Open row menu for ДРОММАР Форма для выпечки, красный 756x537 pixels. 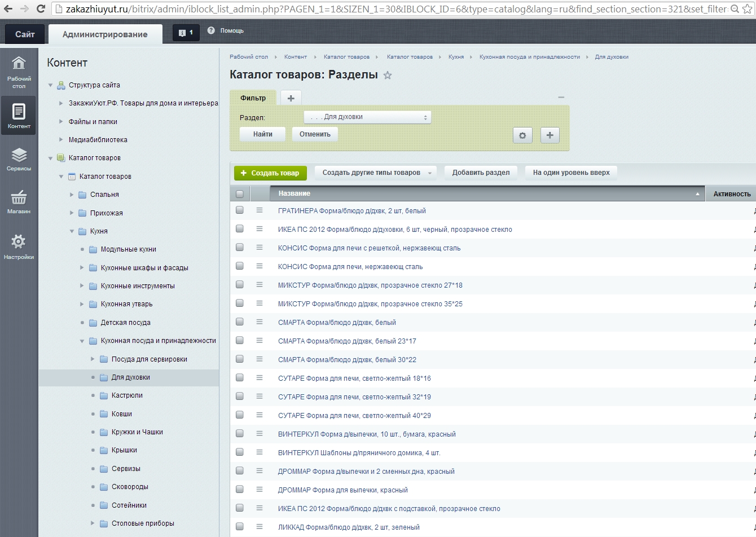(x=260, y=489)
